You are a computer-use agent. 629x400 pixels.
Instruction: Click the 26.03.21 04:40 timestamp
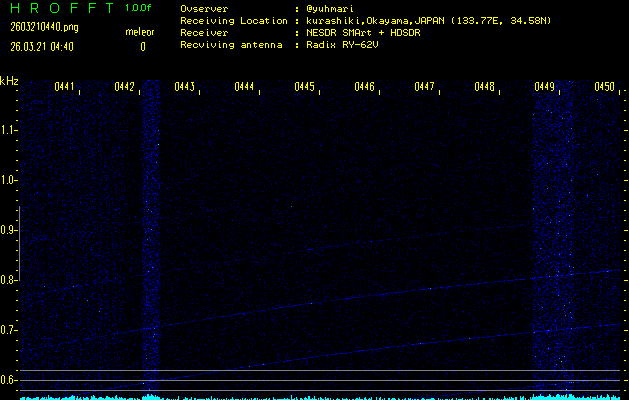point(40,46)
